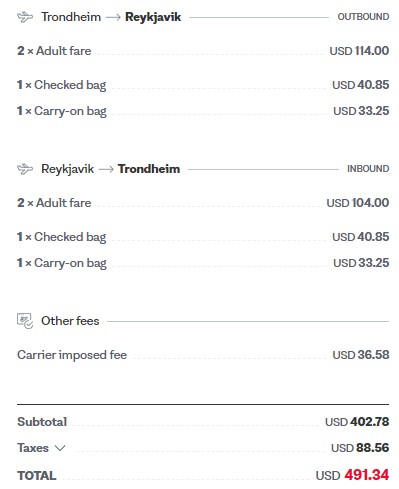Image resolution: width=399 pixels, height=489 pixels.
Task: Click outbound Checked bag line item
Action: (203, 85)
